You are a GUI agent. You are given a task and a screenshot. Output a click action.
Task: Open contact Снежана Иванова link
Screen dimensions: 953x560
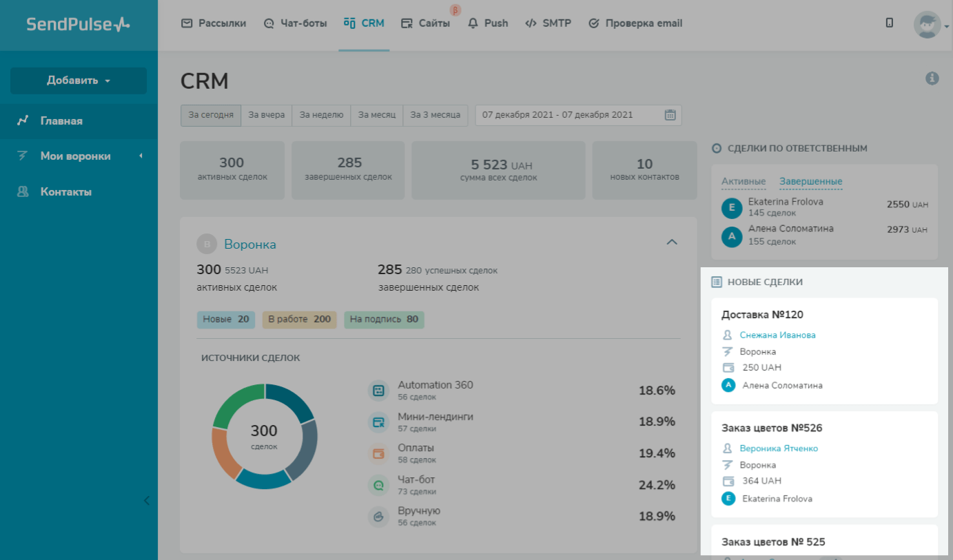click(x=777, y=335)
